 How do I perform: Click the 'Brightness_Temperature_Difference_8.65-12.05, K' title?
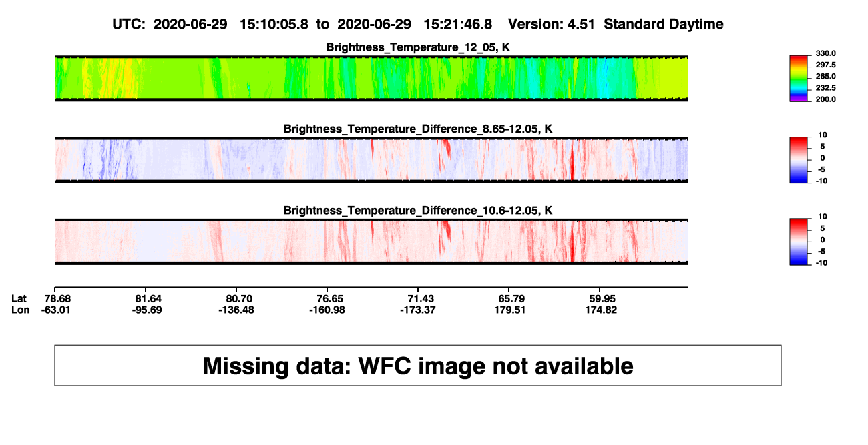click(x=418, y=129)
